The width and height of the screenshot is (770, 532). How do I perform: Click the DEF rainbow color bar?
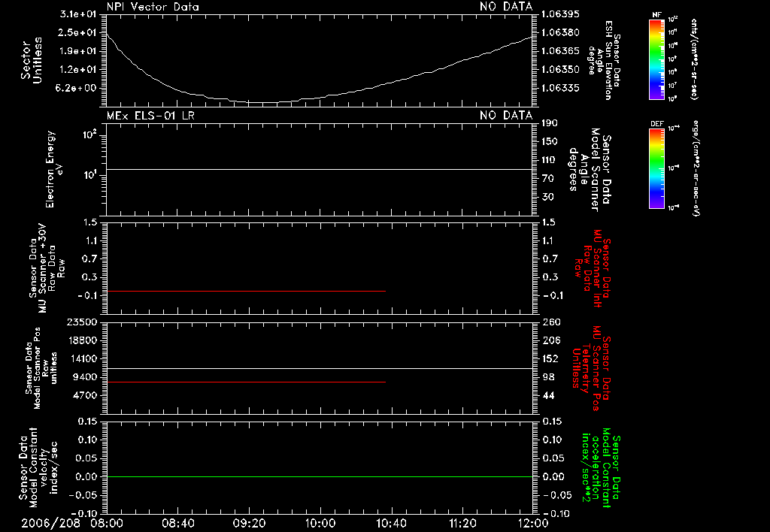pos(657,168)
